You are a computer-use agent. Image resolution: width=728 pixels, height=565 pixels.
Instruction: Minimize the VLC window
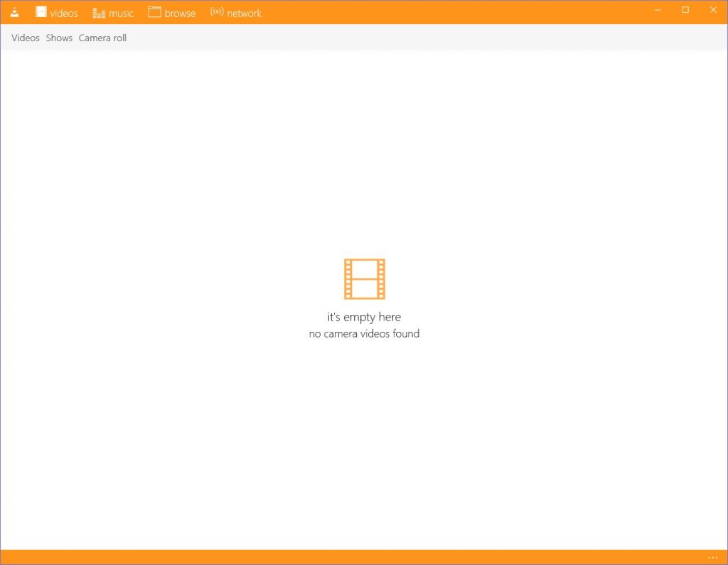[657, 10]
